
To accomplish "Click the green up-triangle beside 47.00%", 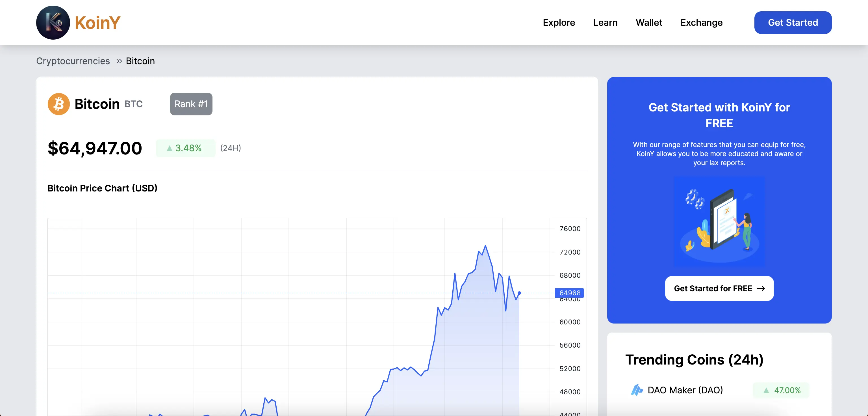I will (x=766, y=390).
